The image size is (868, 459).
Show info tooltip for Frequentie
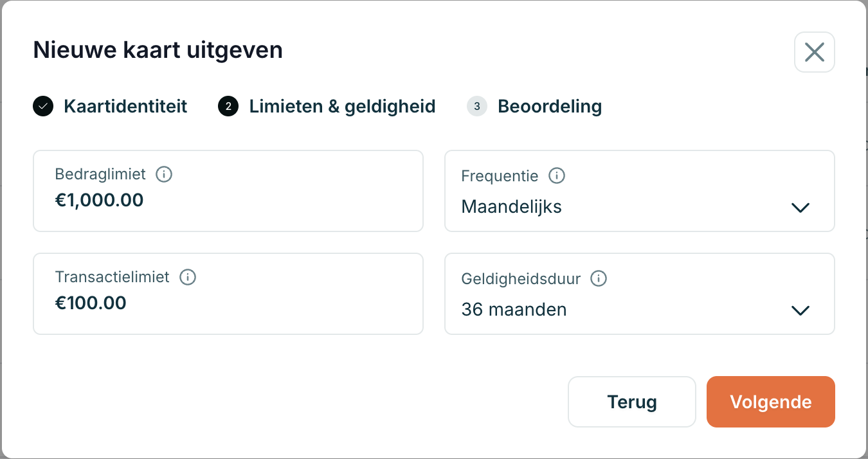point(556,175)
